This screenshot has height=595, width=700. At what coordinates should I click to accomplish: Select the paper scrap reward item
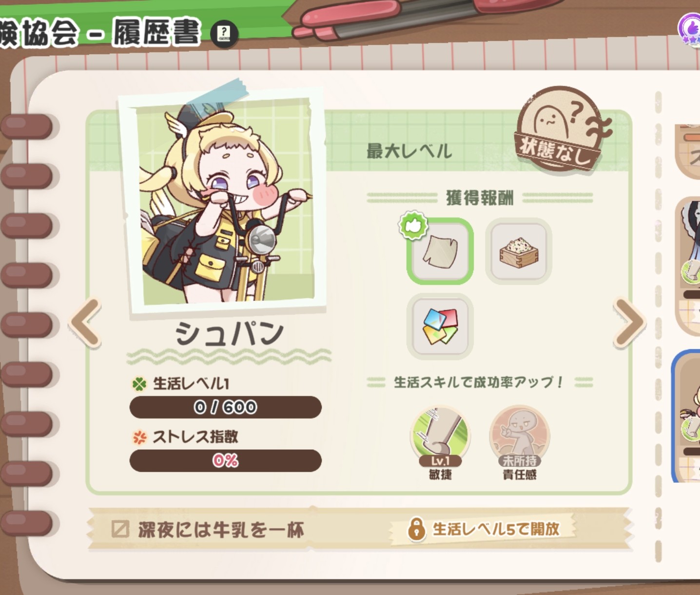[440, 251]
